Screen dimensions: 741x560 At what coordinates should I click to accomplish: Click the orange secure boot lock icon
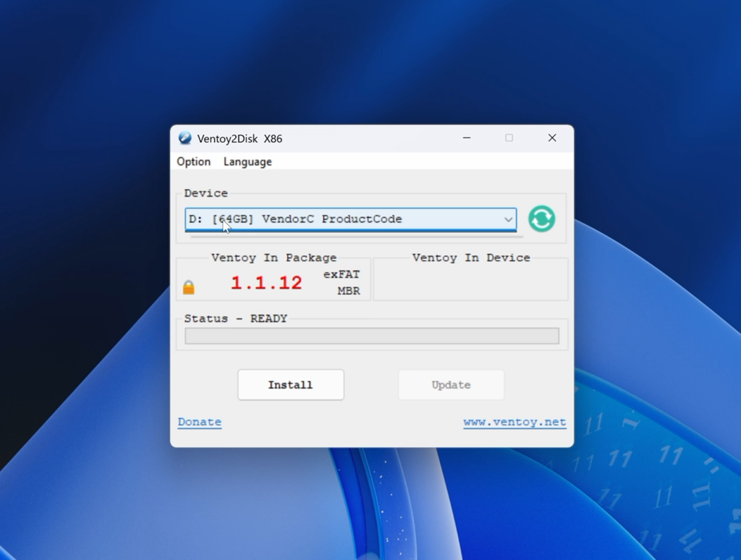pyautogui.click(x=189, y=287)
